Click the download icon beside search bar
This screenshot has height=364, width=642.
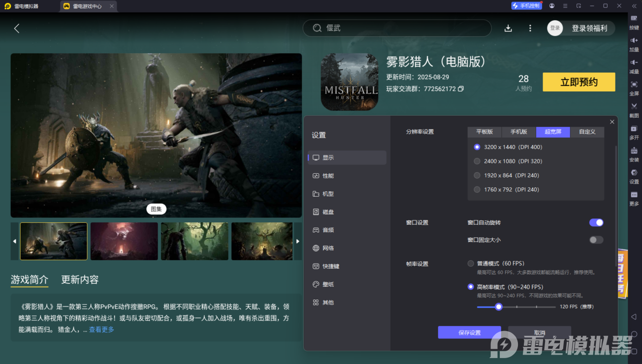tap(508, 29)
